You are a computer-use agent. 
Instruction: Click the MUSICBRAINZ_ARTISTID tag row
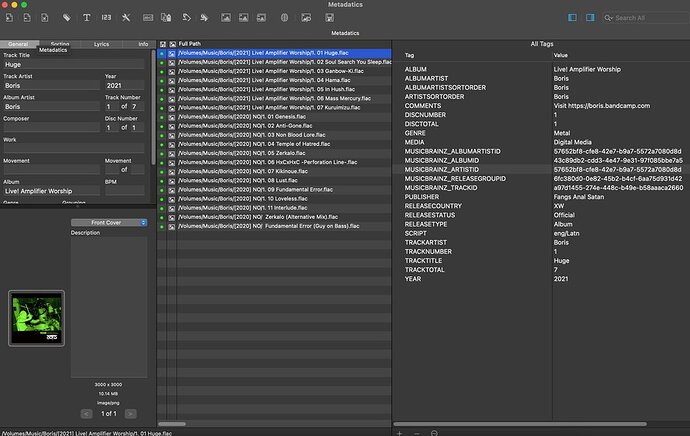click(541, 169)
